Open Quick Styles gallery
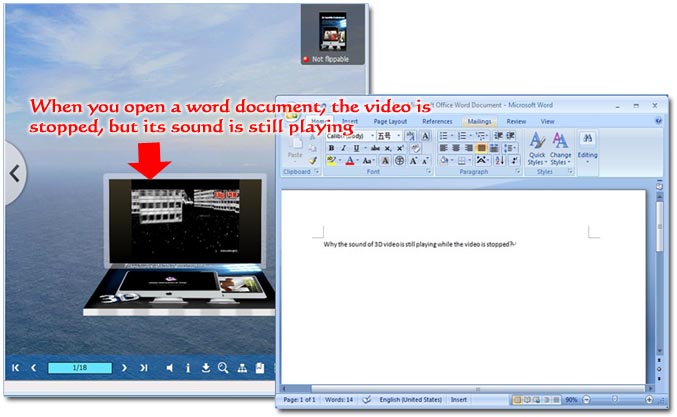Viewport: 677px width, 417px height. coord(537,149)
